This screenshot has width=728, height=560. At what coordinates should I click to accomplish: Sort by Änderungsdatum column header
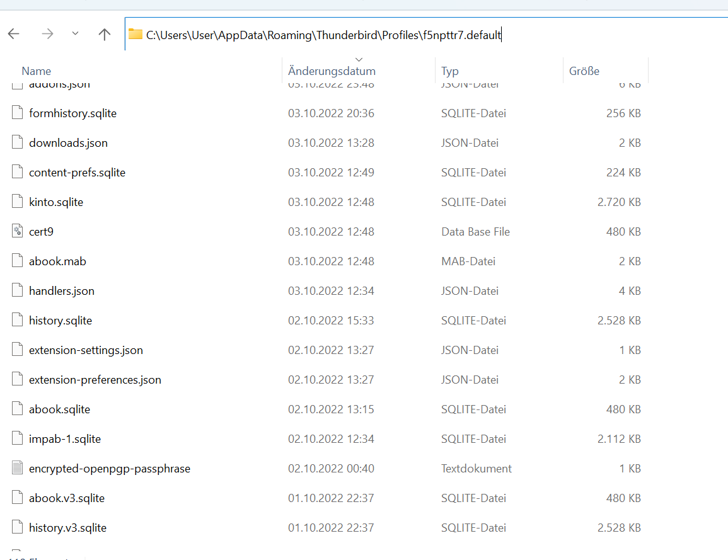332,71
